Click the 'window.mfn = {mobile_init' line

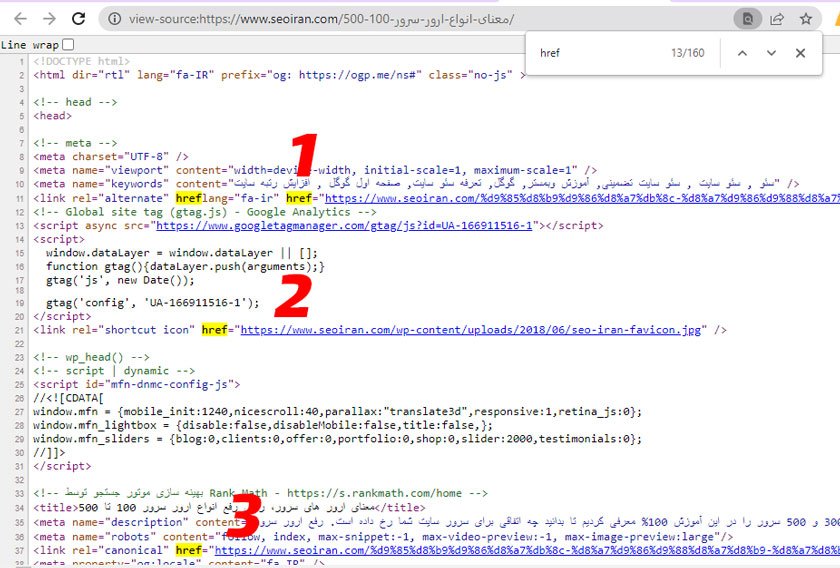[338, 412]
